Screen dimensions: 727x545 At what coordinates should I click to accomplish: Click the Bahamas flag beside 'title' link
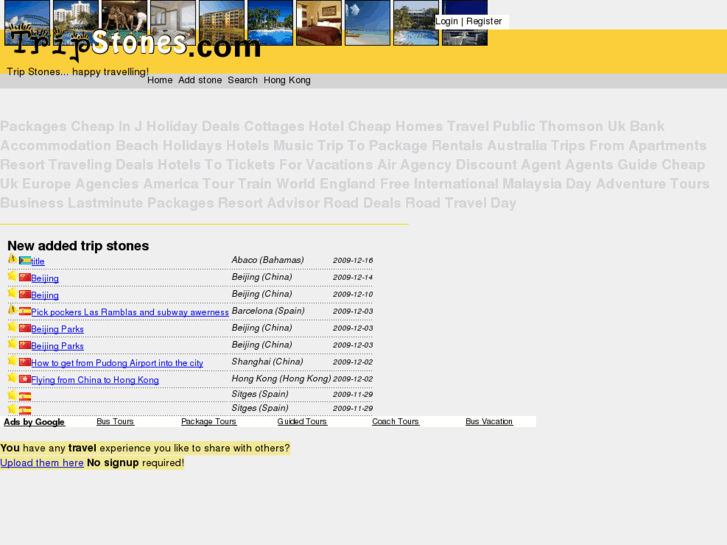coord(25,261)
